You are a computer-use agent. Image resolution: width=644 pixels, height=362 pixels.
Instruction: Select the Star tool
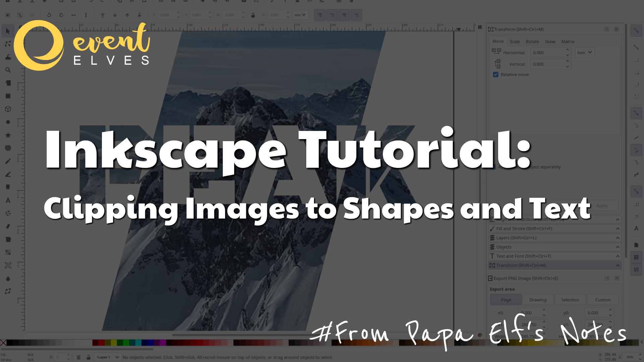[8, 135]
